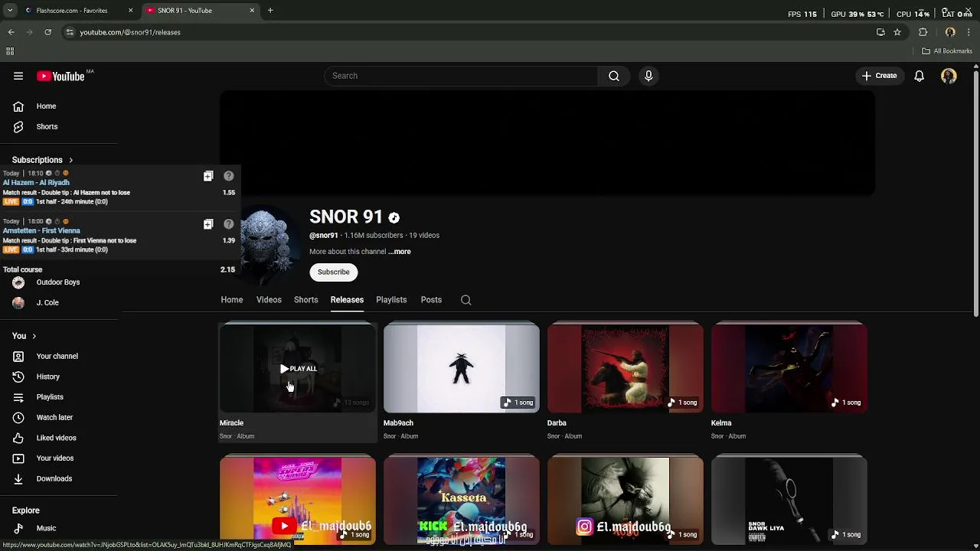Bookmark this page with star icon
The image size is (980, 551).
tap(897, 32)
